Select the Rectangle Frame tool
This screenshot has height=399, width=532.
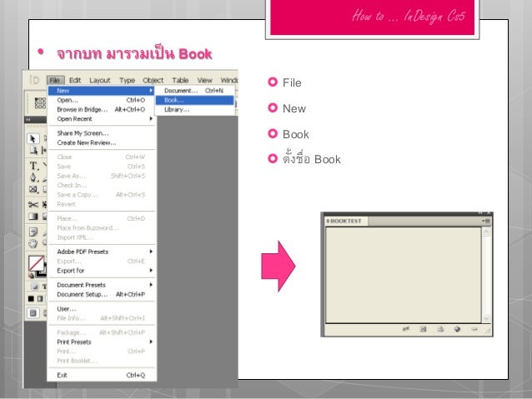[33, 189]
